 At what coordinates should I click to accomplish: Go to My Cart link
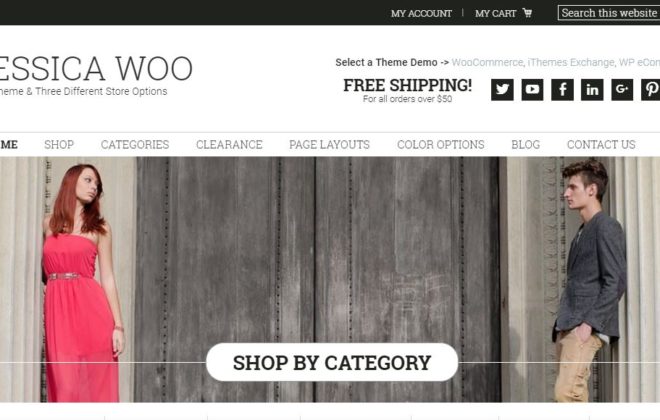click(495, 13)
